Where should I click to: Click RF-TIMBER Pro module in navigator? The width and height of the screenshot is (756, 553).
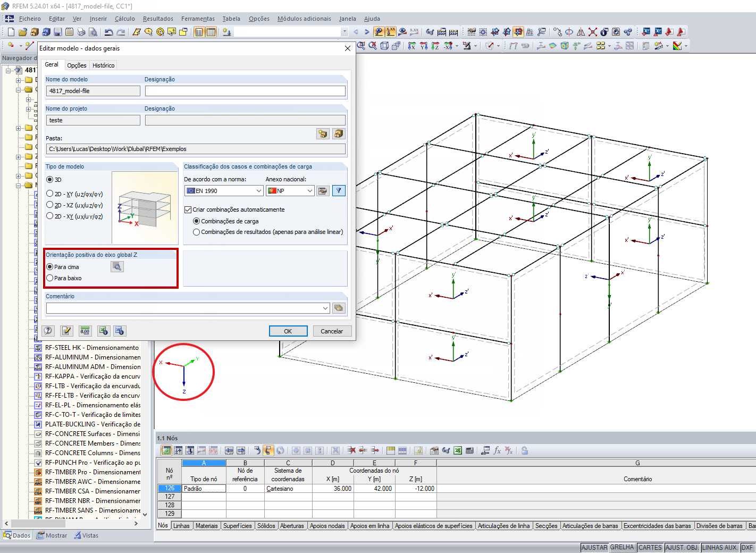93,472
